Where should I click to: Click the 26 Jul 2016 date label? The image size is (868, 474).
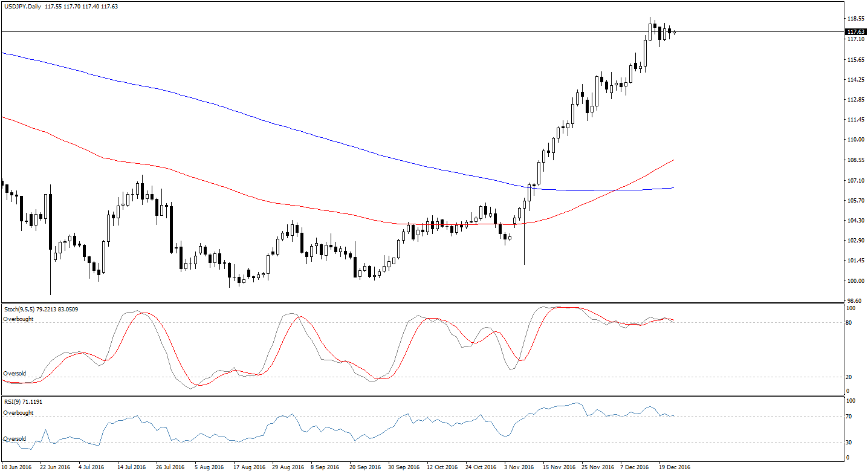coord(170,467)
